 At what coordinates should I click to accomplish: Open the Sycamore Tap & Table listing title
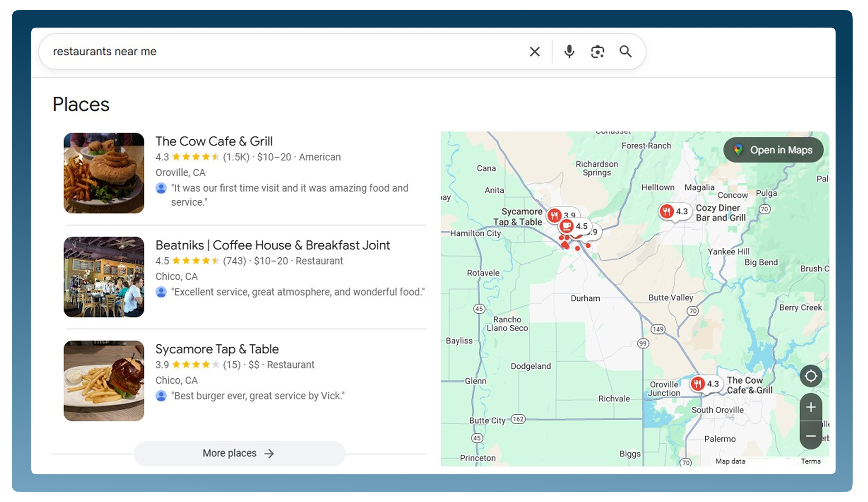(x=217, y=349)
